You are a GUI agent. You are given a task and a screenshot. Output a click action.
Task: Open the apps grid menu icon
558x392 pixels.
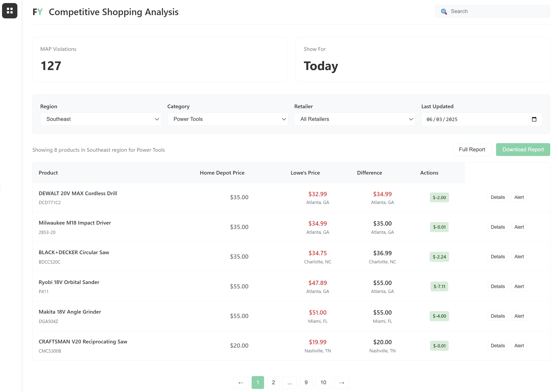(10, 11)
